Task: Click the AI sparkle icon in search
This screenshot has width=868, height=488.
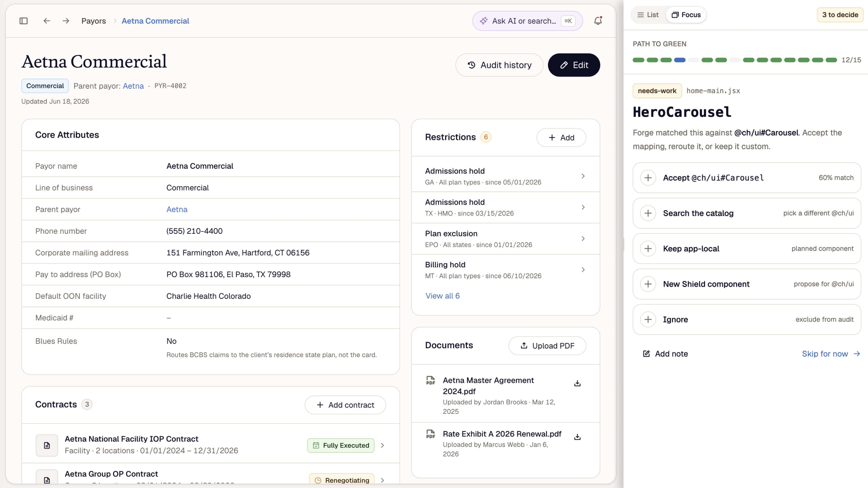Action: pyautogui.click(x=484, y=21)
